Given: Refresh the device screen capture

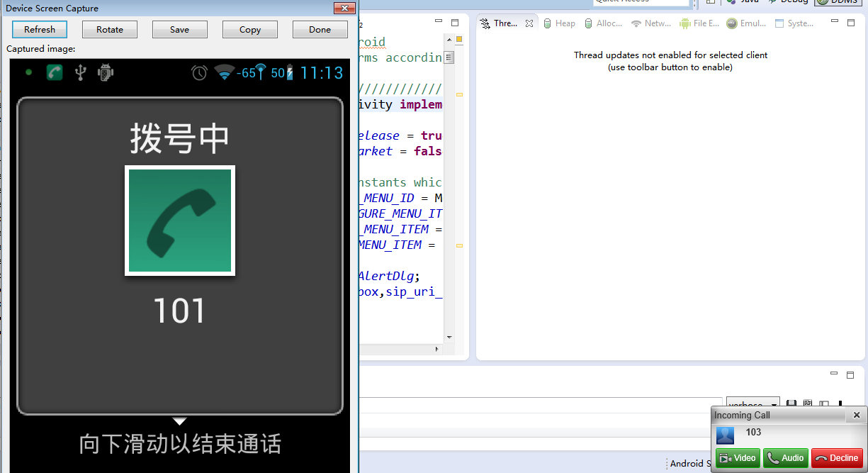Looking at the screenshot, I should [40, 30].
